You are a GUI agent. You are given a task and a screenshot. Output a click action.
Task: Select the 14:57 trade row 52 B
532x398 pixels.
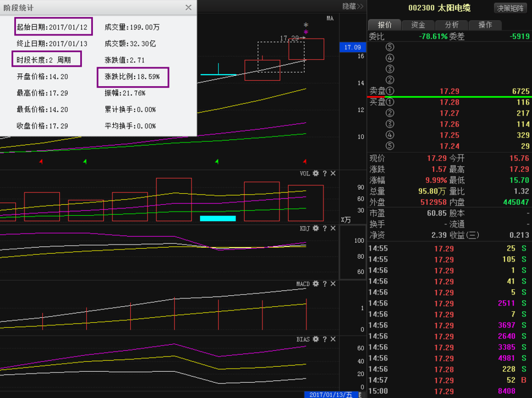click(449, 380)
